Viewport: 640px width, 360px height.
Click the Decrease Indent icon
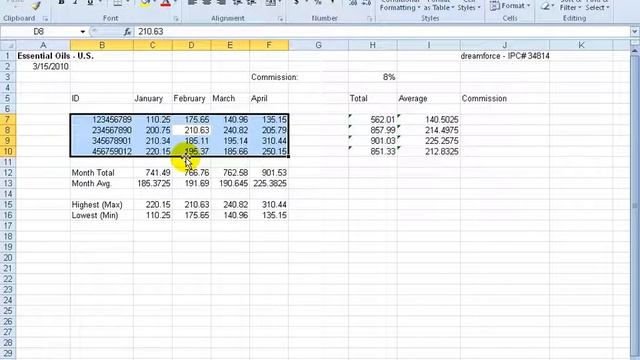click(x=238, y=3)
